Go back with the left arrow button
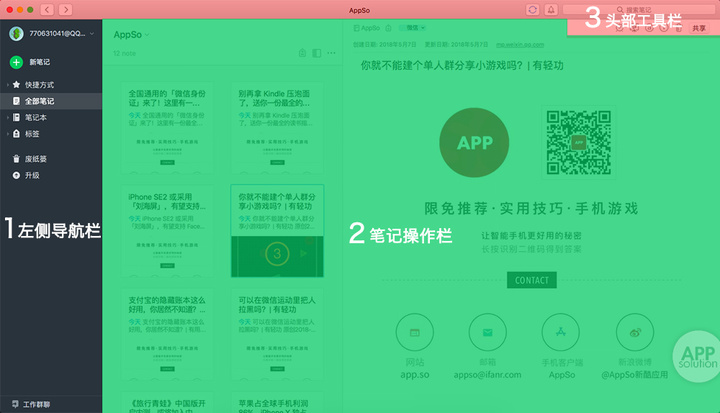 (47, 10)
